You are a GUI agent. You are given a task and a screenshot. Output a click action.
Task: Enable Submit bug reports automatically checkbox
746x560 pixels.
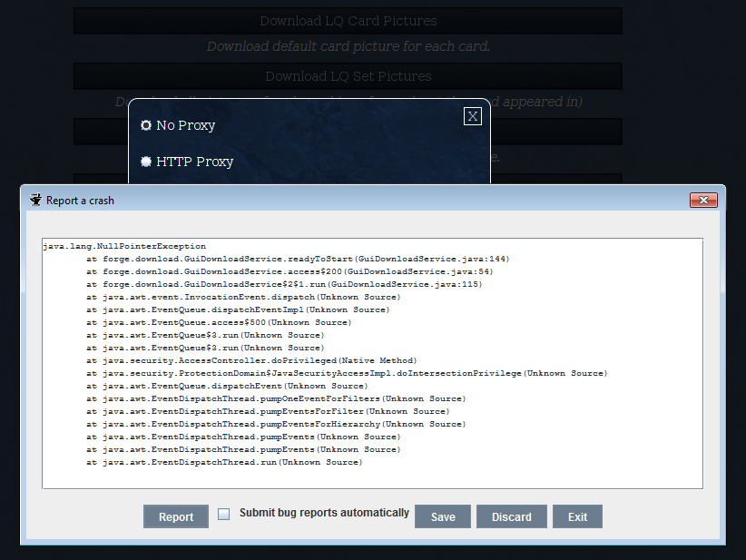pos(224,515)
